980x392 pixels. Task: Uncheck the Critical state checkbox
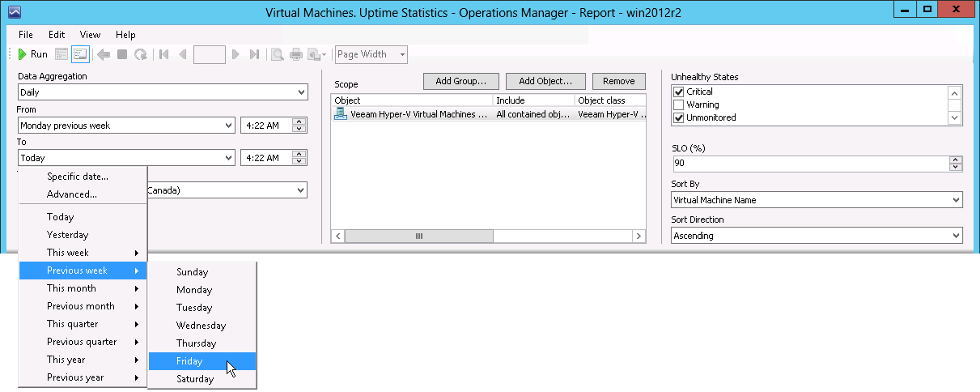tap(679, 92)
